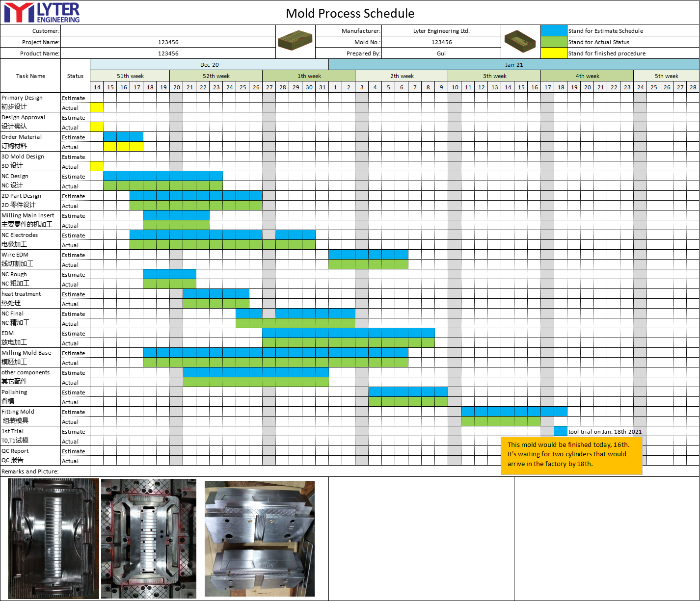The width and height of the screenshot is (700, 601).
Task: Open the middle mold core photo
Action: point(148,538)
